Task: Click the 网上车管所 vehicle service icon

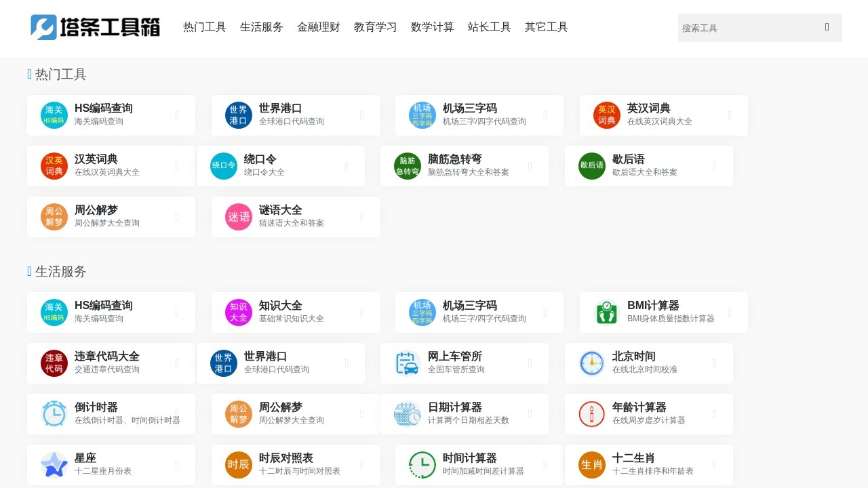Action: pos(406,363)
